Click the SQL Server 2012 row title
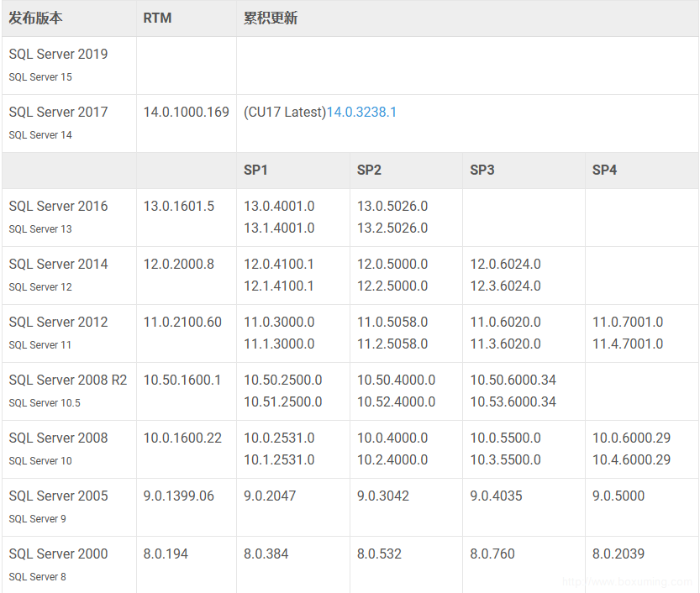The image size is (700, 593). [59, 323]
